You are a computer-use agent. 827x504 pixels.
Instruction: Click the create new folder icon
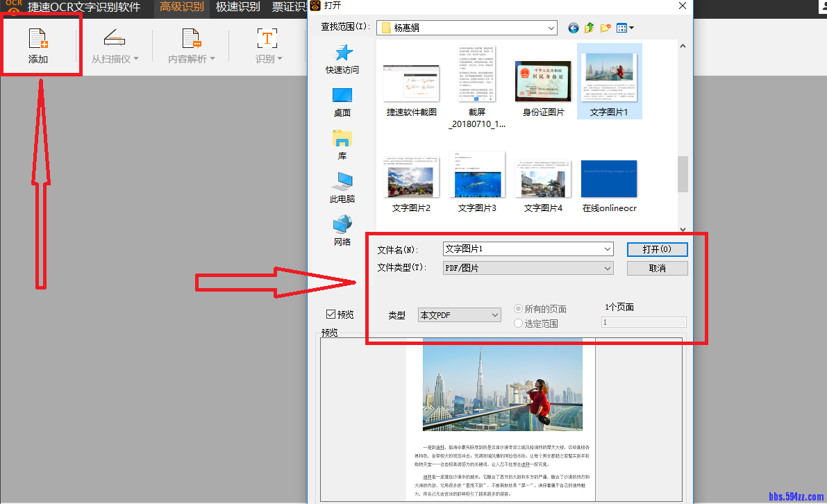click(x=605, y=28)
